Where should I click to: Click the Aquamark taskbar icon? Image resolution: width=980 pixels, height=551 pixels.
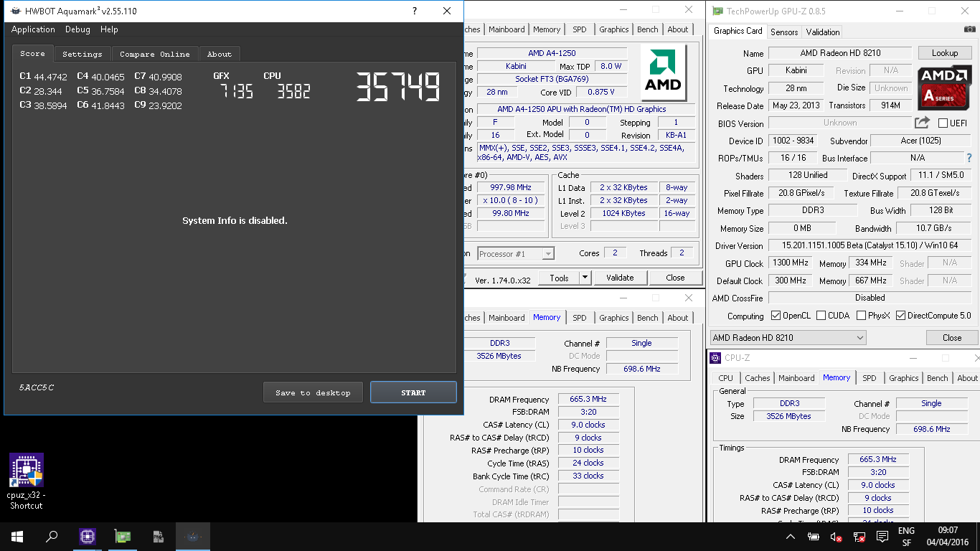click(194, 537)
